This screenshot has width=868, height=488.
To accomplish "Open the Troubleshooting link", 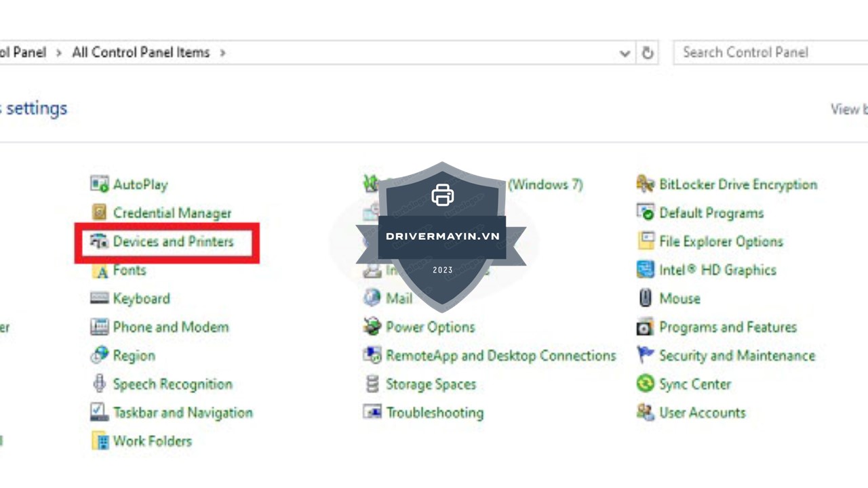I will pyautogui.click(x=435, y=413).
